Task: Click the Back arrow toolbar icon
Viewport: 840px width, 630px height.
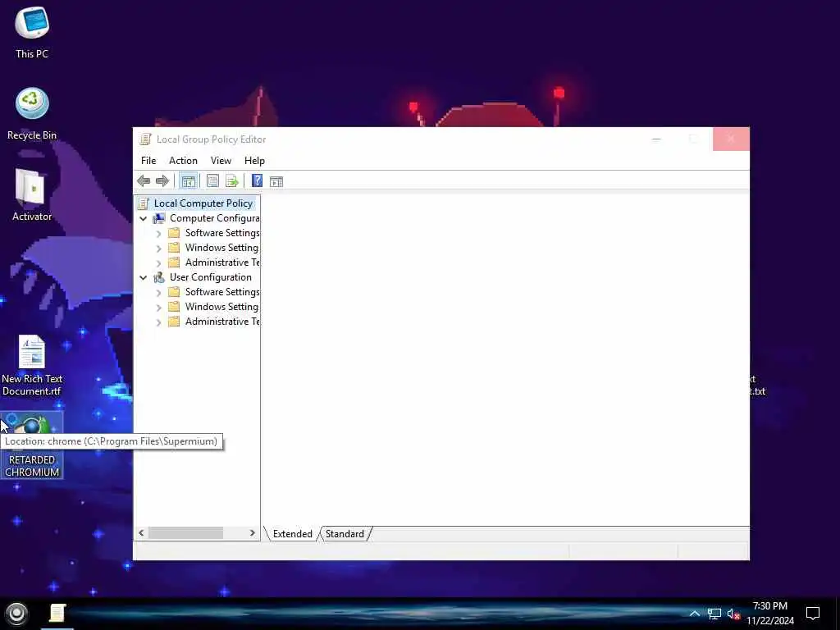Action: (x=144, y=181)
